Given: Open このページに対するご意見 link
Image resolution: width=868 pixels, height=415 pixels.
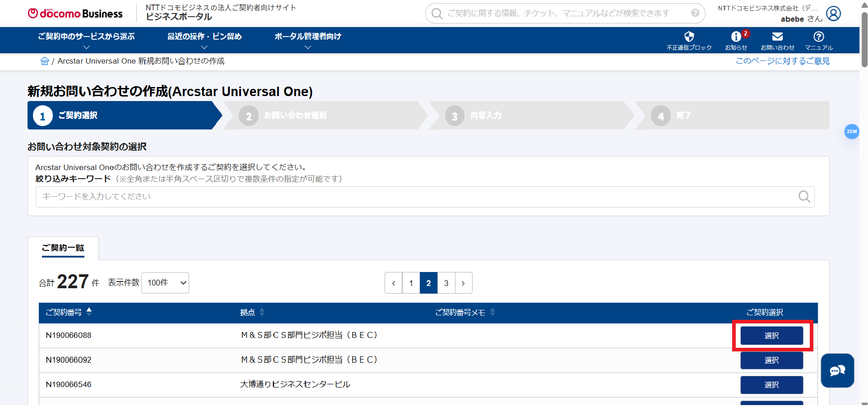Looking at the screenshot, I should coord(783,61).
